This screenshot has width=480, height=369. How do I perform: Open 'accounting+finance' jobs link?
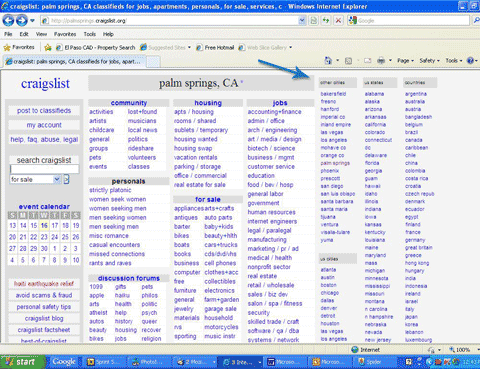pyautogui.click(x=274, y=112)
